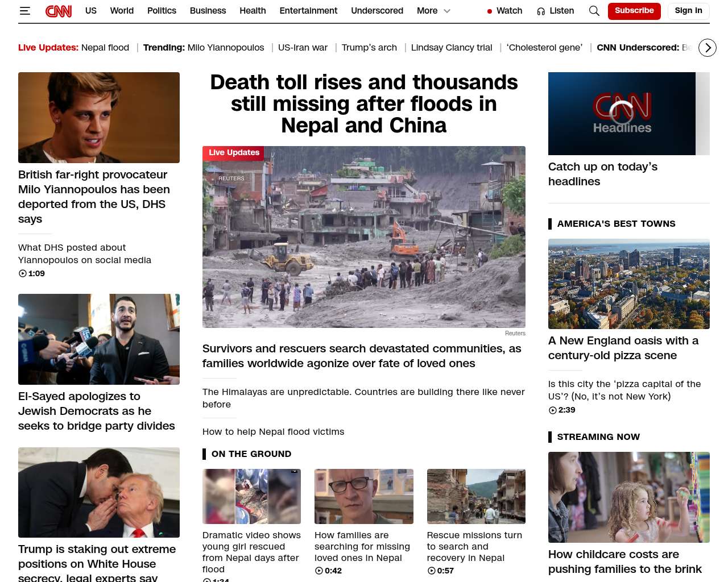Open the childcare photo thumbnail
728x582 pixels.
(629, 497)
